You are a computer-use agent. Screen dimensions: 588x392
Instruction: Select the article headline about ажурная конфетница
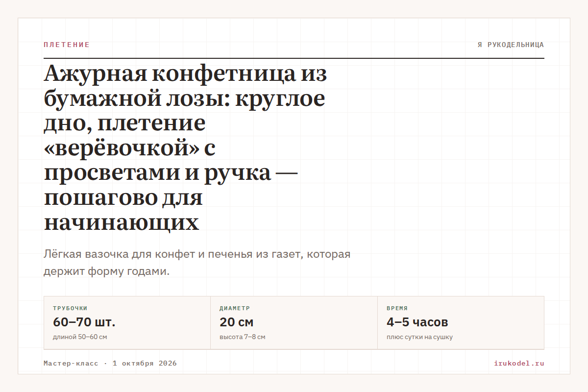point(185,148)
